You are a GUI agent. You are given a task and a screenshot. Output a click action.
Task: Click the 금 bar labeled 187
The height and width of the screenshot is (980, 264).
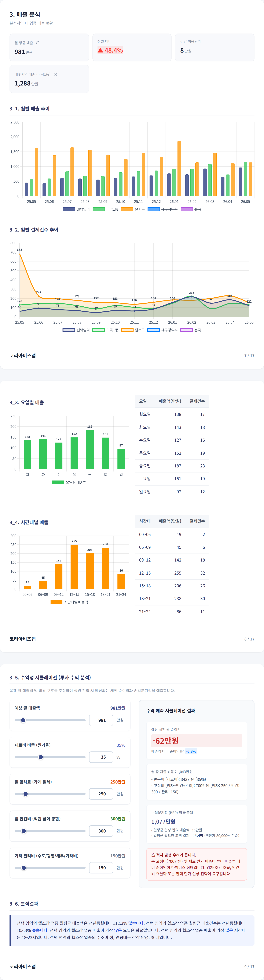tap(90, 449)
